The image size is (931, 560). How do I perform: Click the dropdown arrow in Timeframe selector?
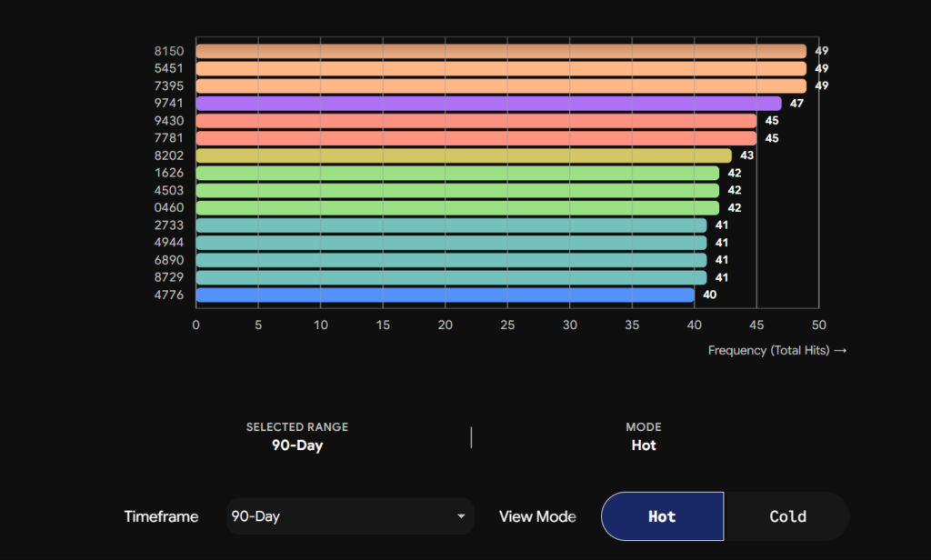pyautogui.click(x=461, y=516)
